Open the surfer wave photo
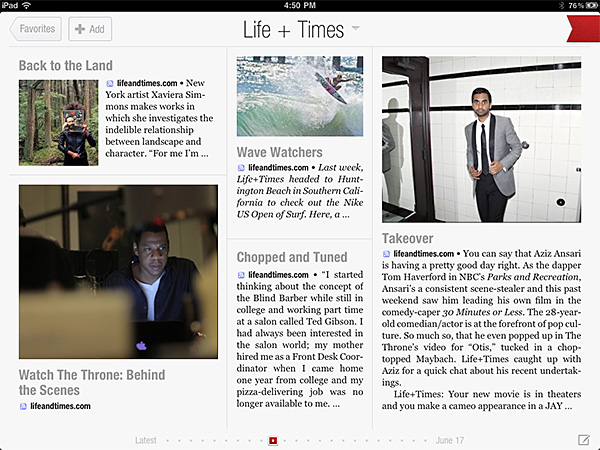 pyautogui.click(x=300, y=96)
